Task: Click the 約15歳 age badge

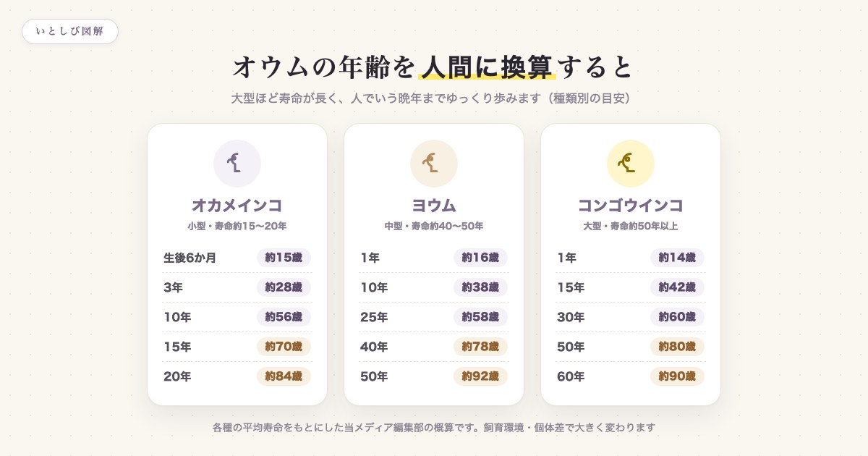Action: tap(284, 258)
